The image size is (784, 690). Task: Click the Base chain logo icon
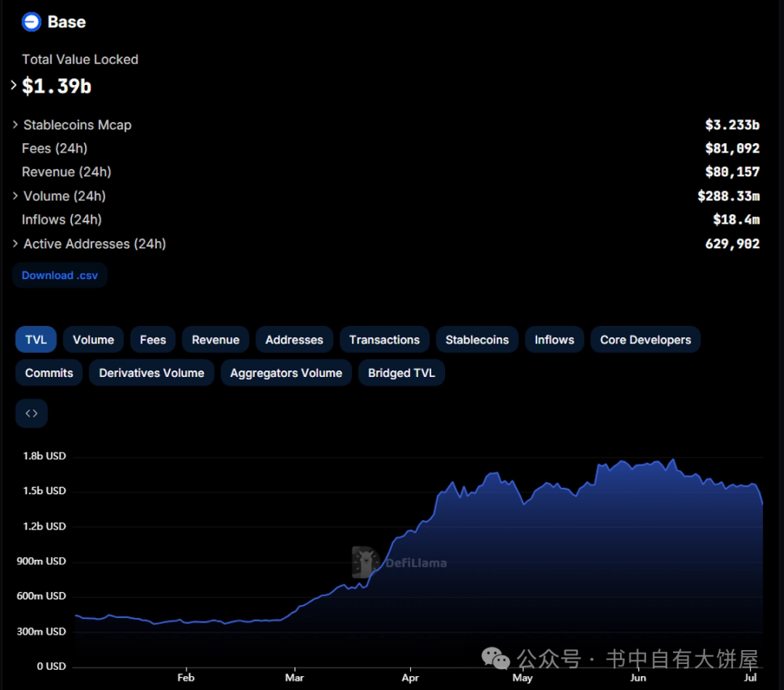31,22
